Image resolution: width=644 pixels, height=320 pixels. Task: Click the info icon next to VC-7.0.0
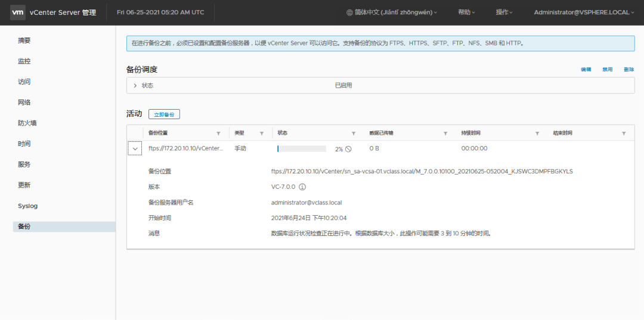point(303,187)
